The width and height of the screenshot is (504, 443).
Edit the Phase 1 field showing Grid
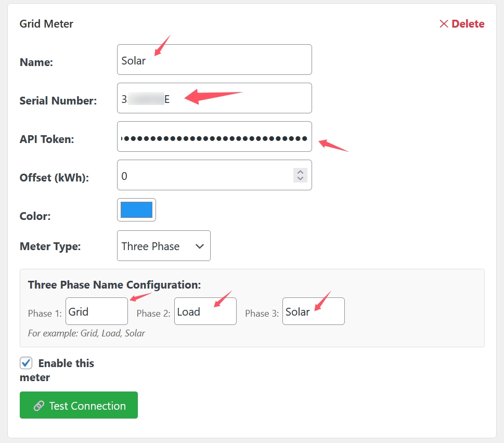(x=97, y=312)
